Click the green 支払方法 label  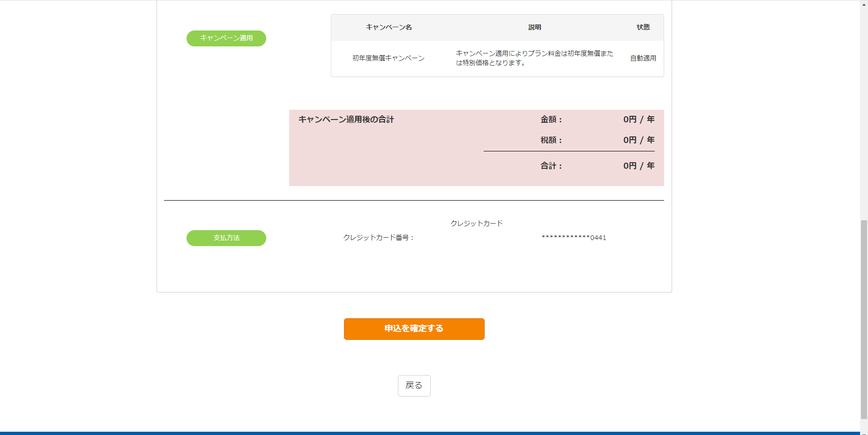(x=226, y=238)
